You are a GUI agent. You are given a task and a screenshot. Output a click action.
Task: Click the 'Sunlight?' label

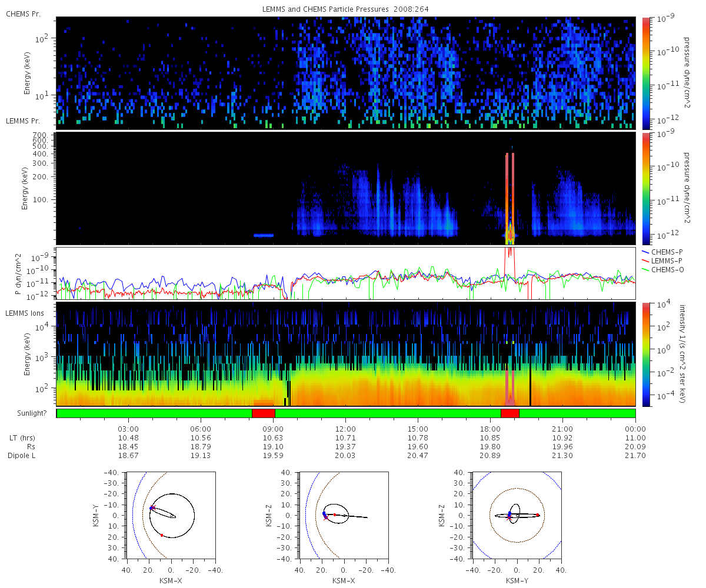(31, 413)
